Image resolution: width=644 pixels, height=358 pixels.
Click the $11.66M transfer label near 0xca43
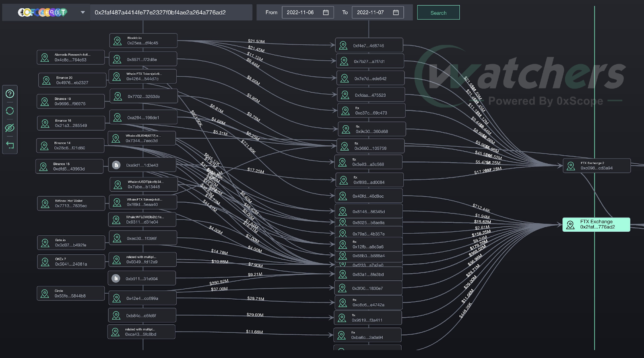254,332
